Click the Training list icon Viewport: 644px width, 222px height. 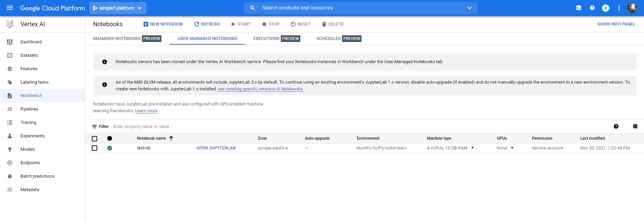point(10,122)
